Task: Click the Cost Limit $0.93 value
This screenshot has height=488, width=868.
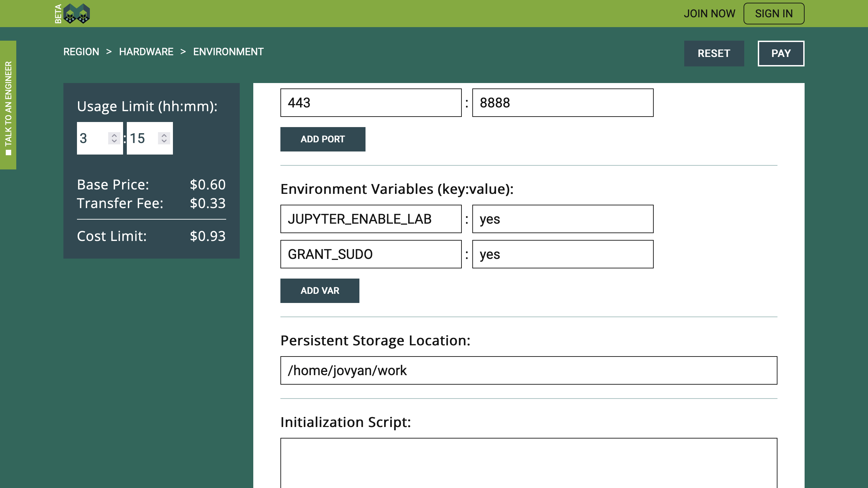Action: (x=208, y=236)
